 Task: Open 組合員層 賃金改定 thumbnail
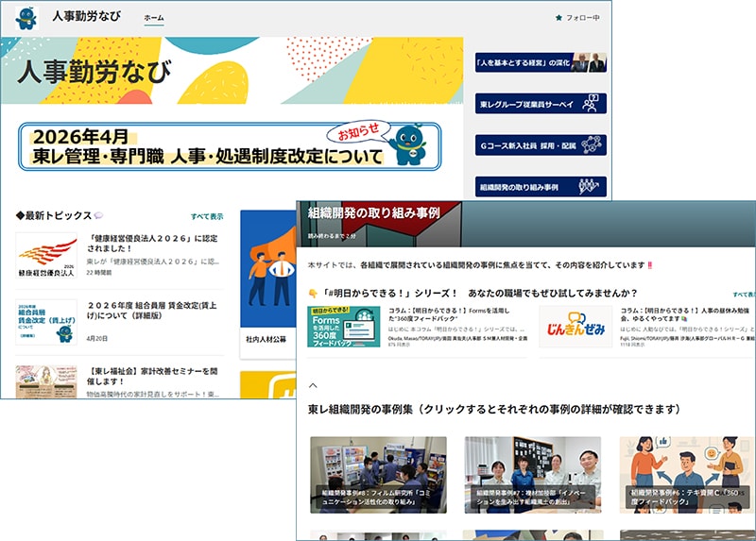pyautogui.click(x=46, y=322)
